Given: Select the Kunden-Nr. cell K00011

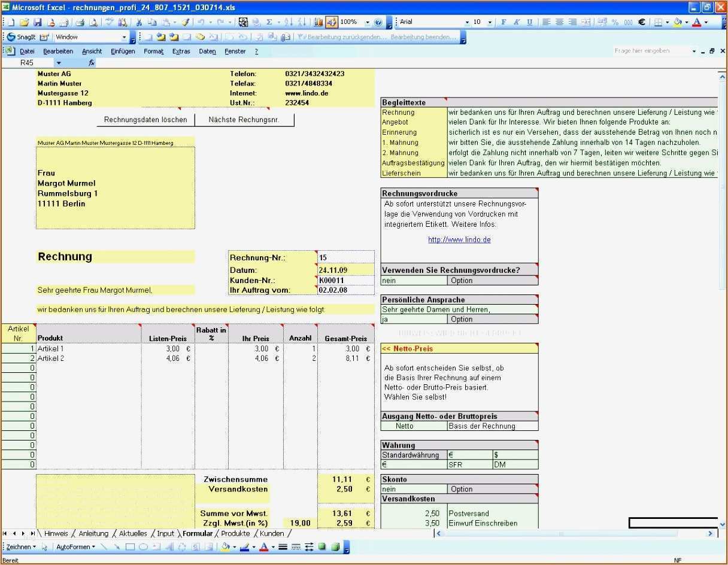Looking at the screenshot, I should (x=346, y=280).
